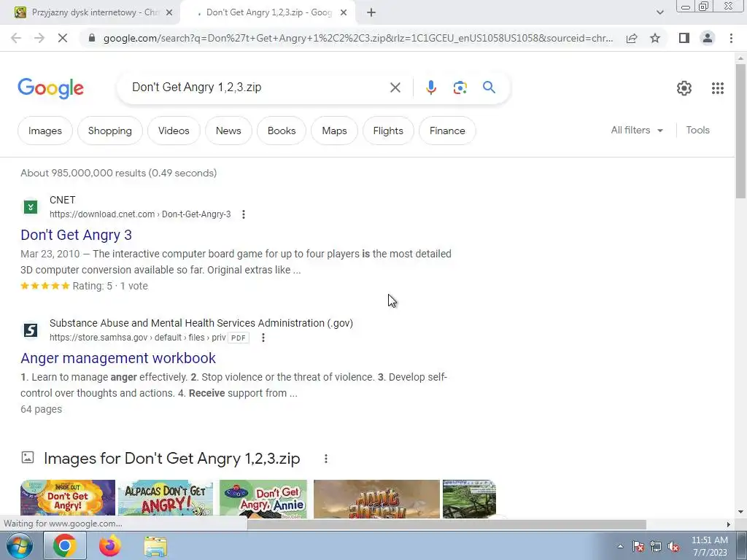Close the Don't Get Angry search tab
The height and width of the screenshot is (560, 747).
pos(344,13)
